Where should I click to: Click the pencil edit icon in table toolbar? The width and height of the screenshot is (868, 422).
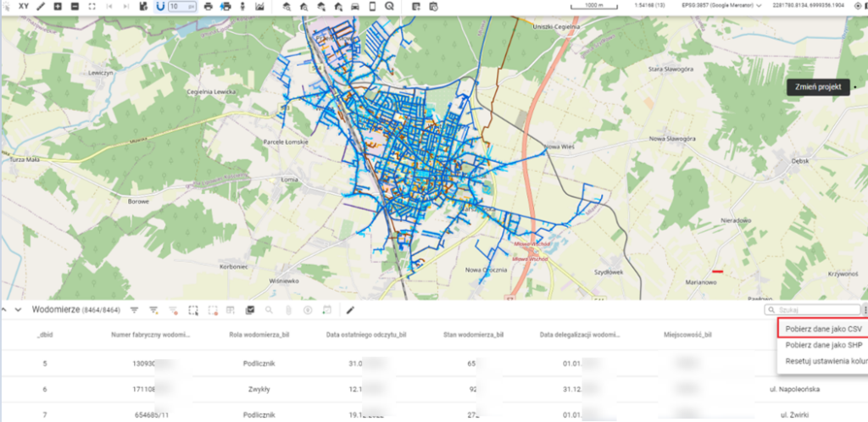[350, 310]
